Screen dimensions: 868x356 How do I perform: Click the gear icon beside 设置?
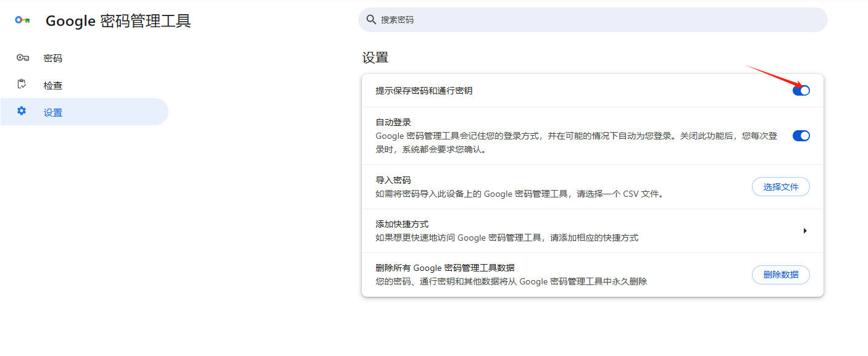(22, 111)
